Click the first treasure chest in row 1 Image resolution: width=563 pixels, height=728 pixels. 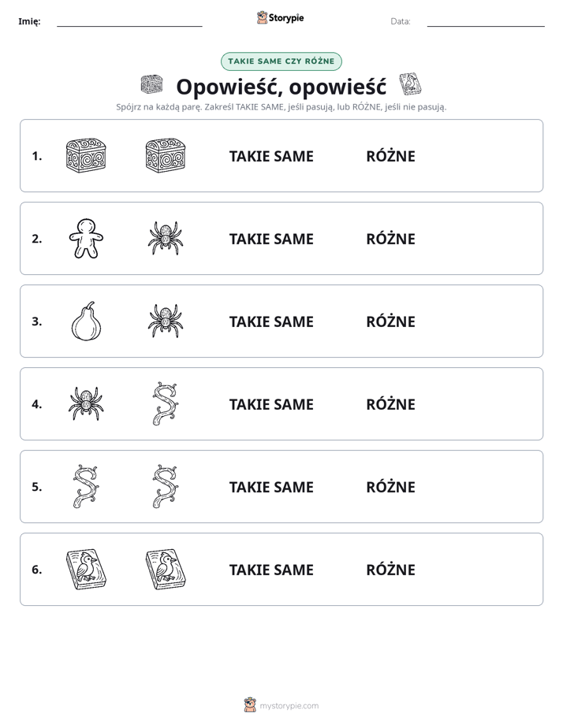tap(86, 155)
